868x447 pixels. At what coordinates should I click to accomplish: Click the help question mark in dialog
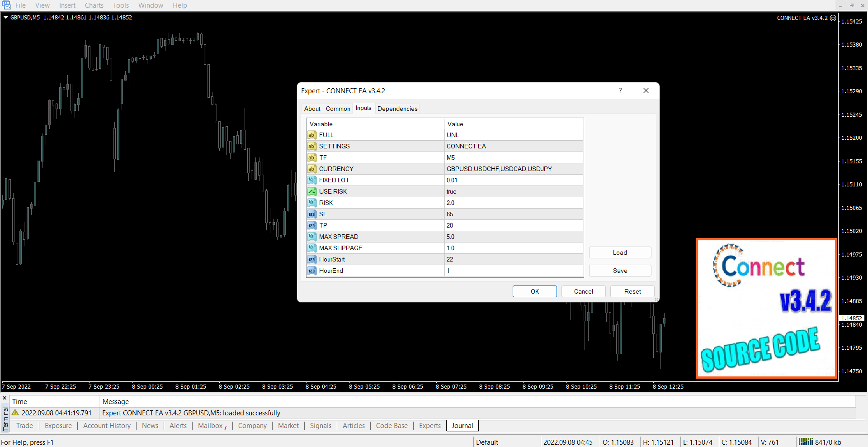pyautogui.click(x=620, y=90)
